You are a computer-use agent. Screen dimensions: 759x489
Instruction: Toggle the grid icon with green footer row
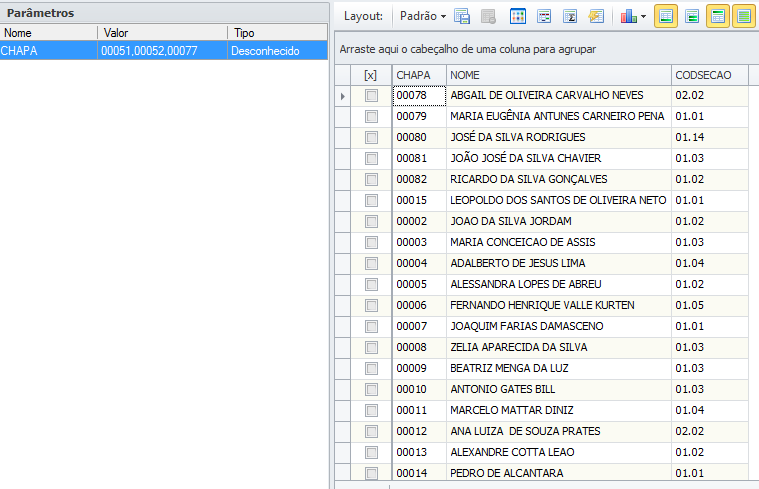pos(666,16)
